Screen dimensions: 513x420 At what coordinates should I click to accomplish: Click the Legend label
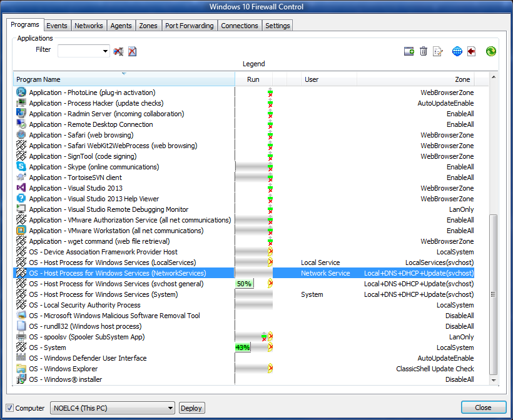pos(253,64)
